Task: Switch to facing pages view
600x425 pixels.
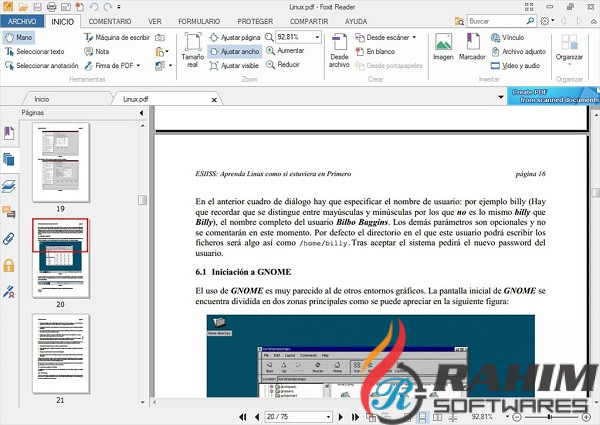Action: 437,417
